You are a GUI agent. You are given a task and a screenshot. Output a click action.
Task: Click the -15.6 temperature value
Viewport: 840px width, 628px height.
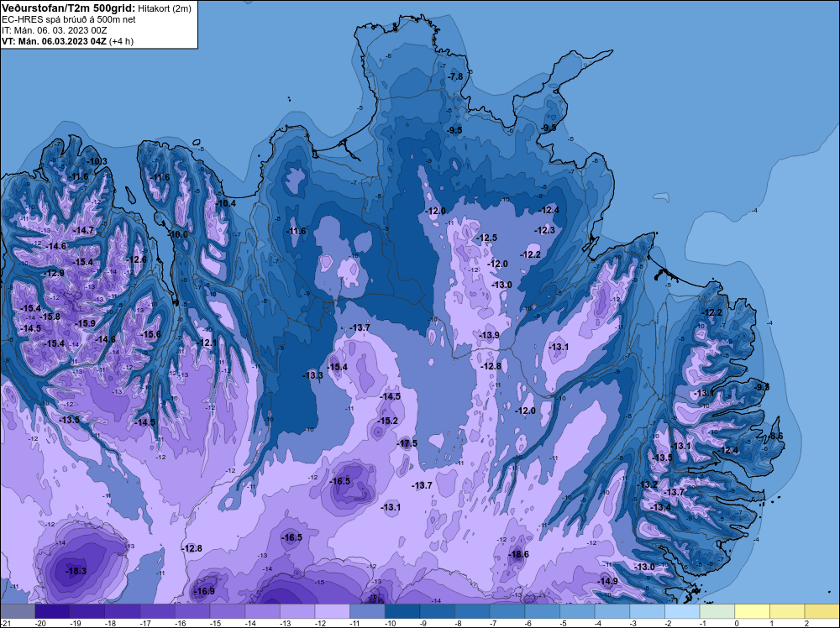coord(150,334)
